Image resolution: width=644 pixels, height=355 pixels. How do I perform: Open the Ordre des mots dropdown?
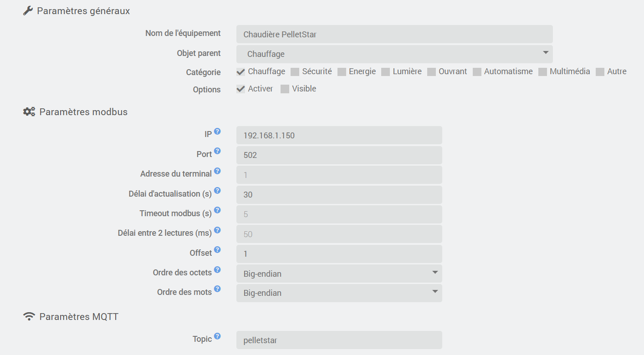[339, 293]
